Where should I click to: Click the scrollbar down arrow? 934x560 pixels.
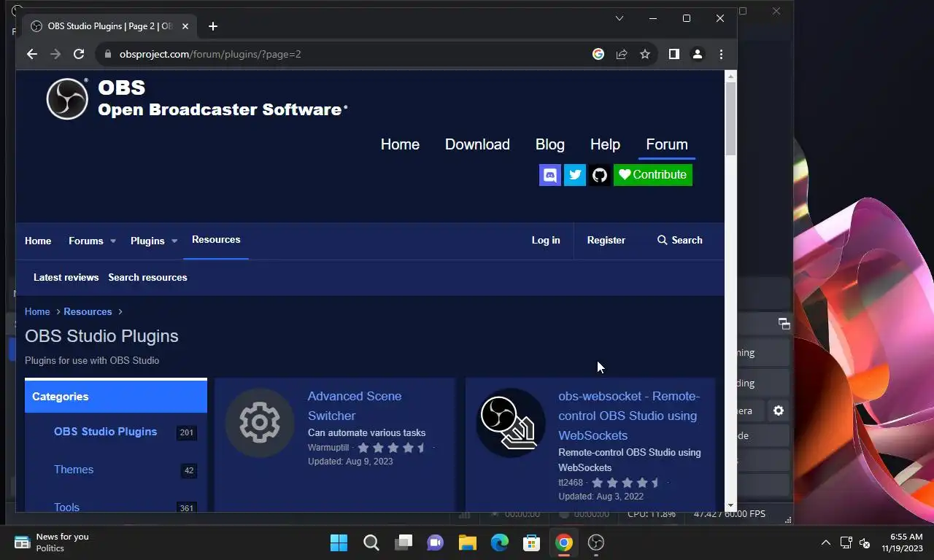[730, 505]
